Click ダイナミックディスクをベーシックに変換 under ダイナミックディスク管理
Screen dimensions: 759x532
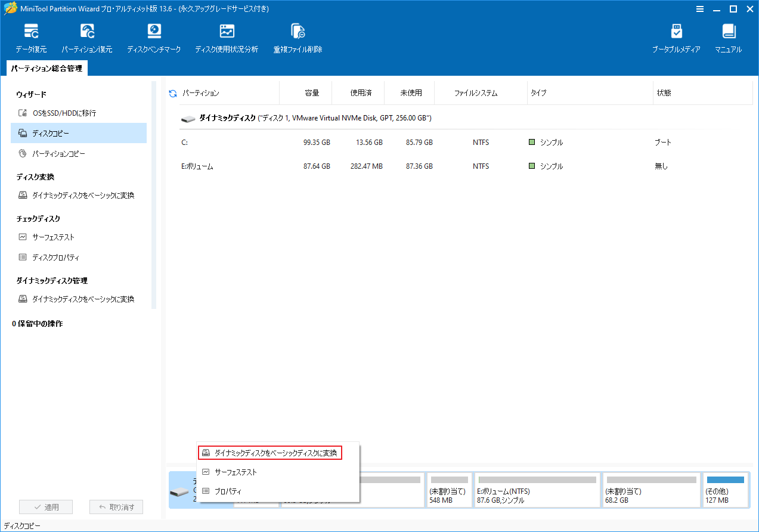pos(79,299)
